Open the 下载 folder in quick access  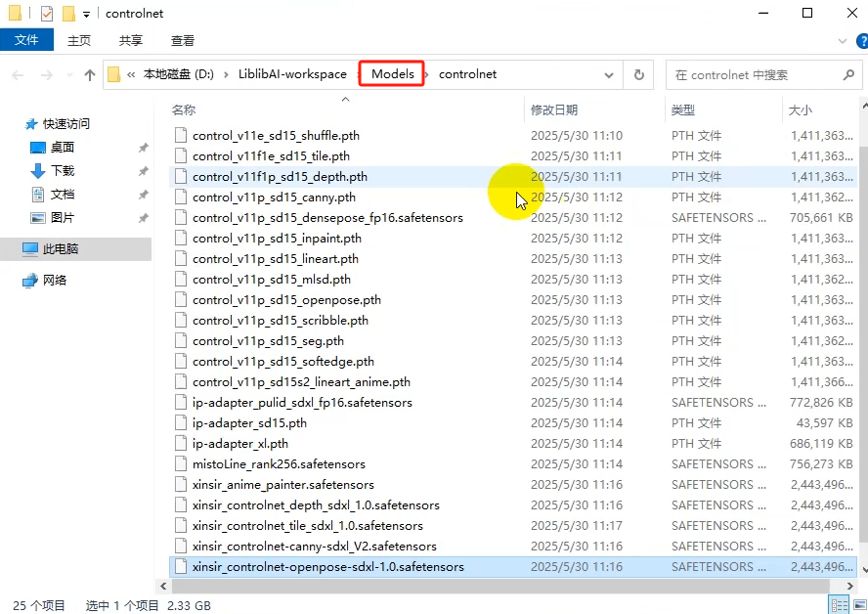(62, 170)
